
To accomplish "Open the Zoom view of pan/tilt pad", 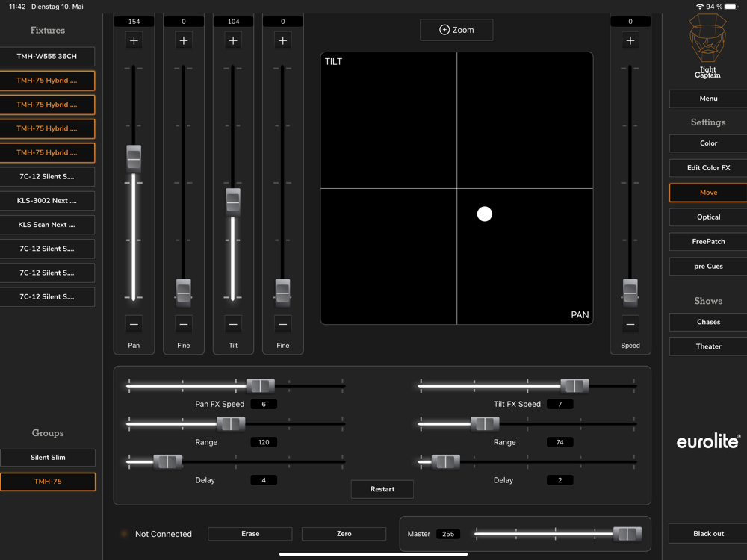I will coord(456,30).
